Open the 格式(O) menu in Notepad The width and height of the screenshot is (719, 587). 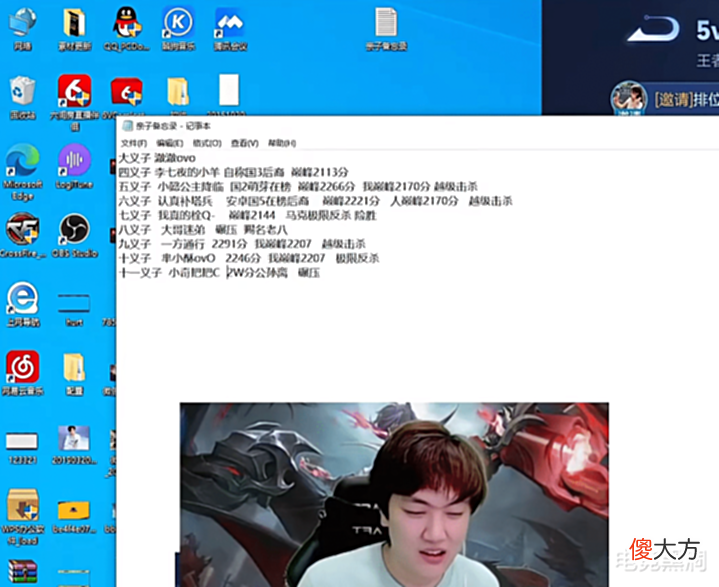[207, 143]
